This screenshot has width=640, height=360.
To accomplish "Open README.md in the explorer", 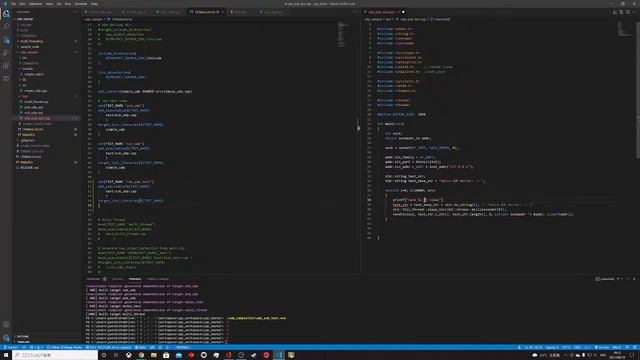I will click(x=29, y=167).
